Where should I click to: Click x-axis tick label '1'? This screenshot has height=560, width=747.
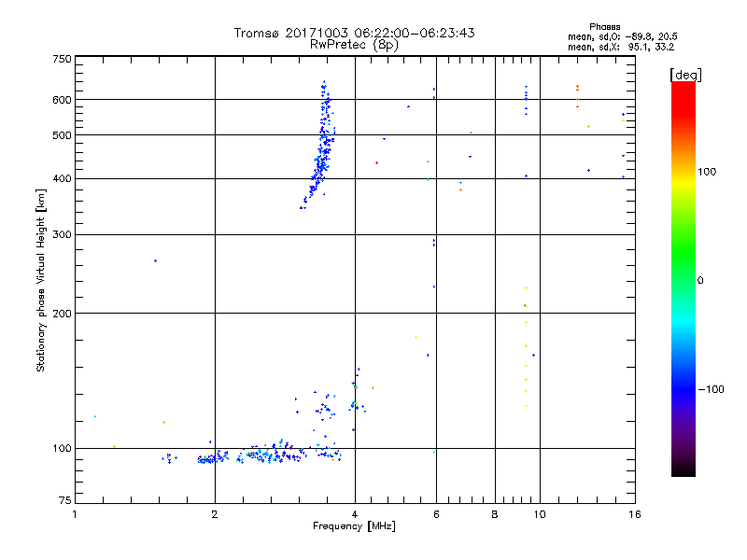coord(75,514)
